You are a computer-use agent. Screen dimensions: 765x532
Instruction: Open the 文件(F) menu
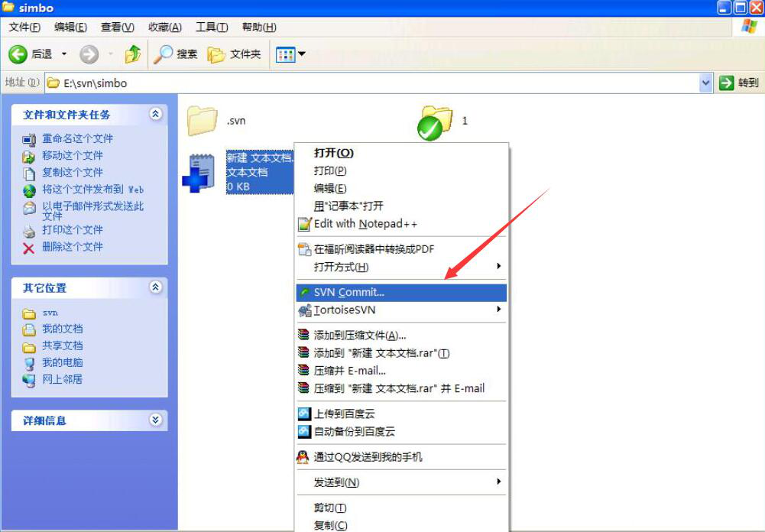24,28
